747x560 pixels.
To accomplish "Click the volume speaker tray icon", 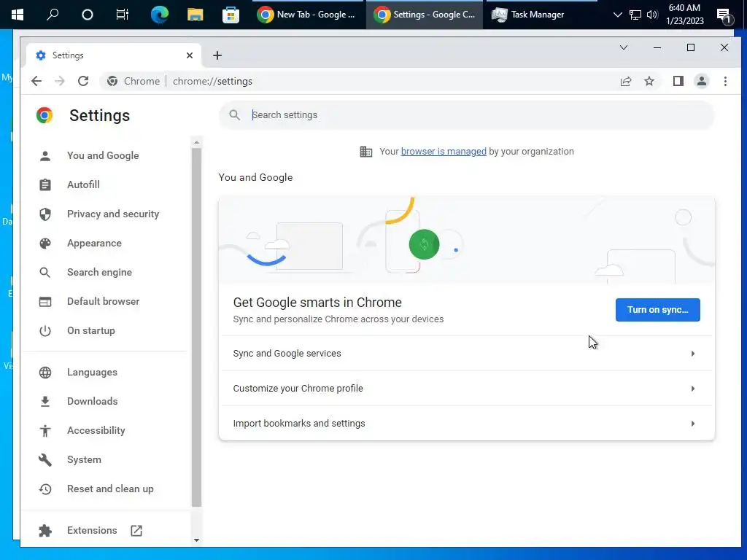I will pyautogui.click(x=652, y=15).
